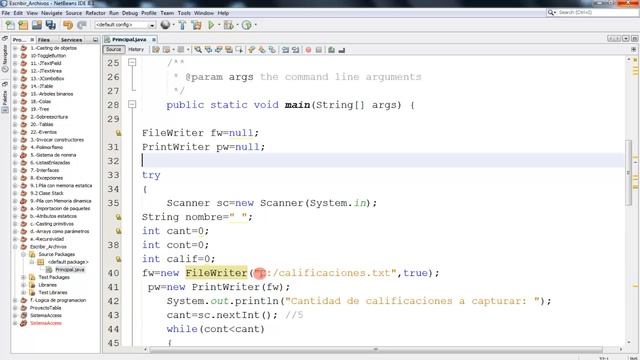640x360 pixels.
Task: Click the hint lightbulb on line 30
Action: [x=118, y=133]
